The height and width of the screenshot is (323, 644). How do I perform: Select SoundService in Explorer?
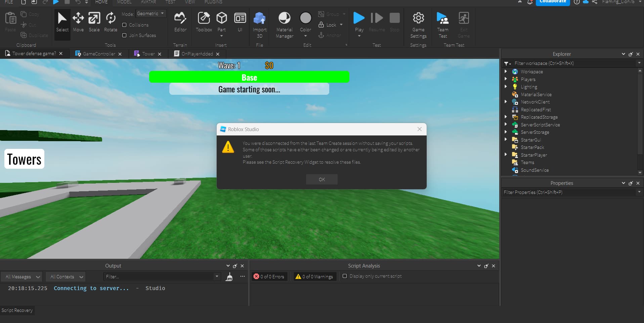(x=534, y=170)
